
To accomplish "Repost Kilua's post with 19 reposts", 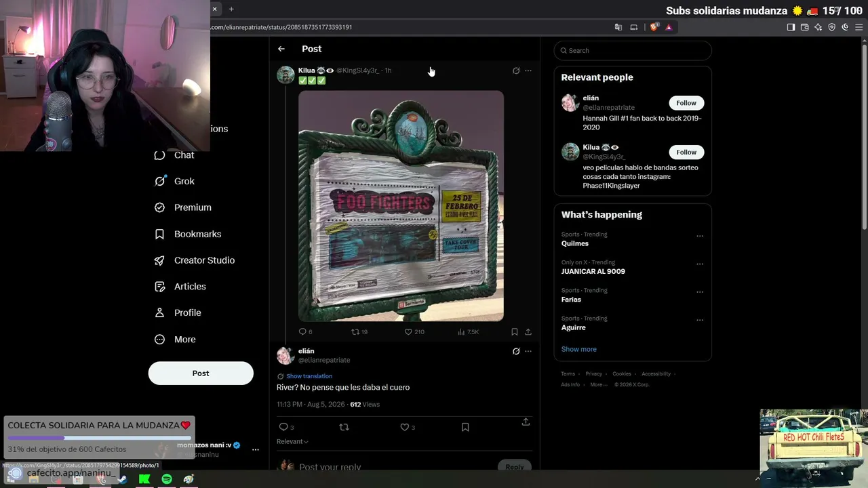I will point(359,332).
